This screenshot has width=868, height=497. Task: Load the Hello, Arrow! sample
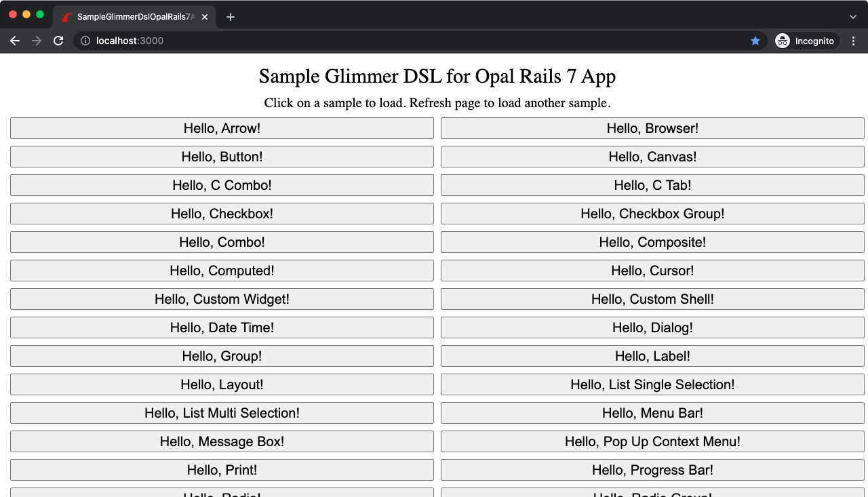tap(222, 128)
